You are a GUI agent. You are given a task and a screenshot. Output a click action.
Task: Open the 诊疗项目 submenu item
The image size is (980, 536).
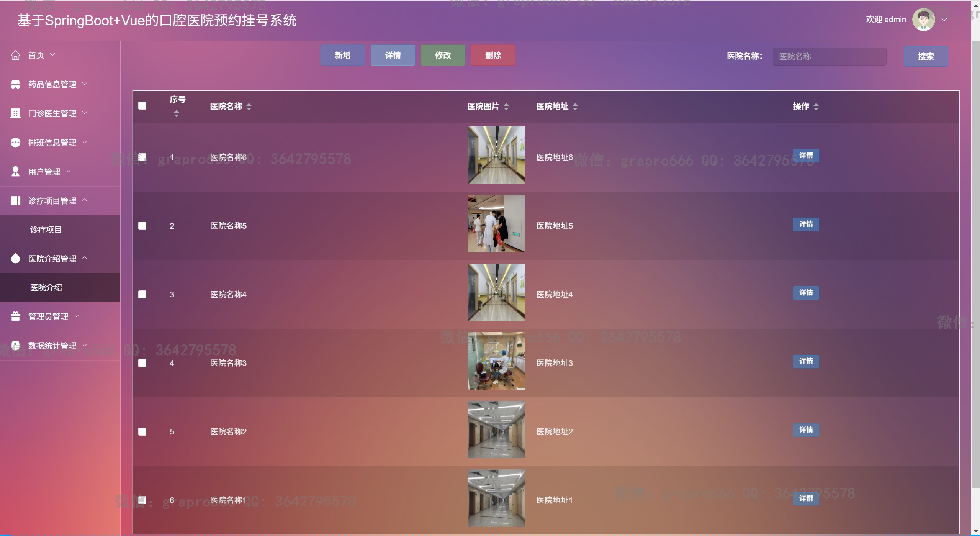click(x=46, y=230)
